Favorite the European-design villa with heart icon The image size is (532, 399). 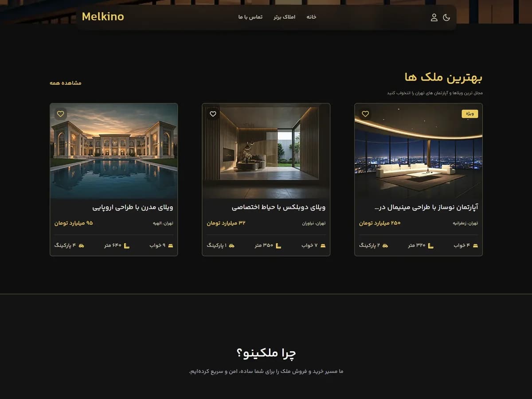click(x=61, y=114)
